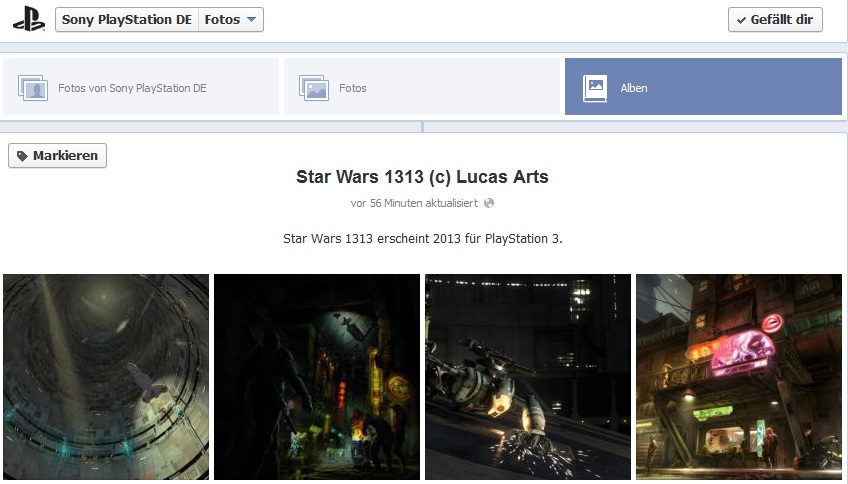Open the Sony PlayStation DE page button
Viewport: 848px width, 484px height.
tap(127, 19)
